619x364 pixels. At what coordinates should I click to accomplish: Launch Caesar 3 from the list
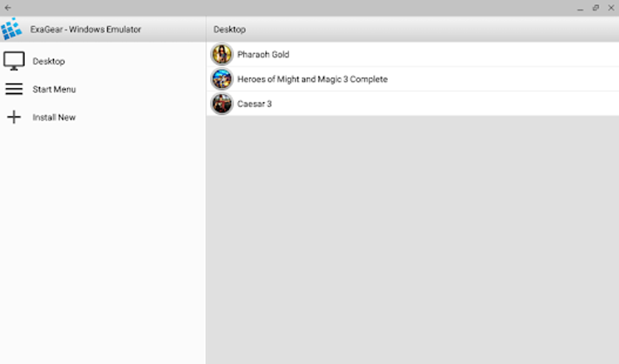click(x=413, y=103)
